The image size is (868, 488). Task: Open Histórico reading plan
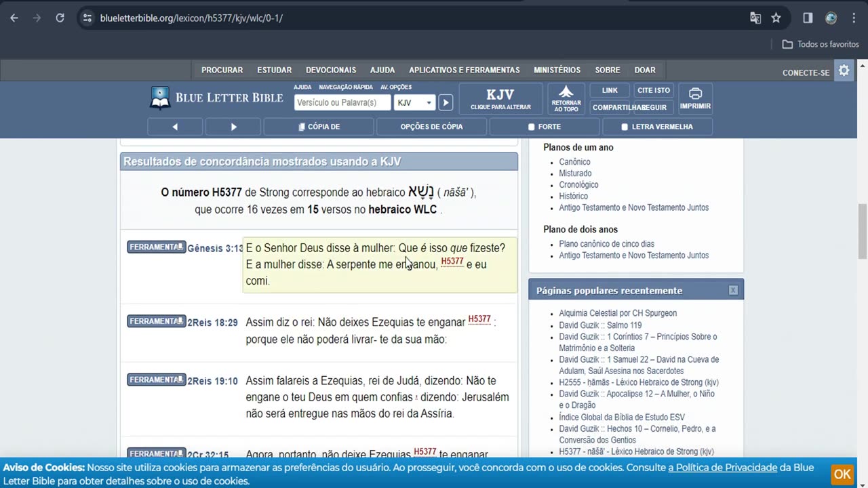(x=573, y=197)
